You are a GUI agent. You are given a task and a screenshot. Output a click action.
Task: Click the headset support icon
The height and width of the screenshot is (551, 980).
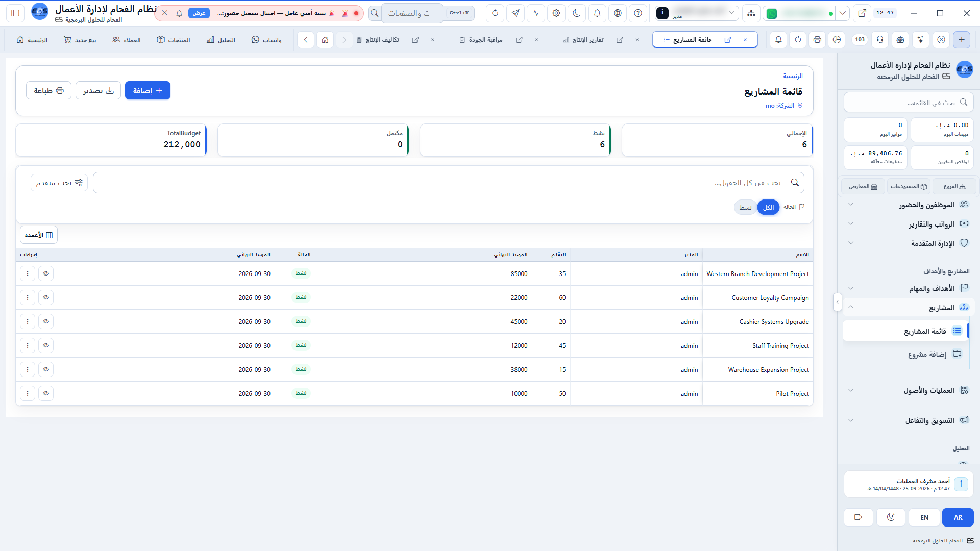pyautogui.click(x=880, y=40)
